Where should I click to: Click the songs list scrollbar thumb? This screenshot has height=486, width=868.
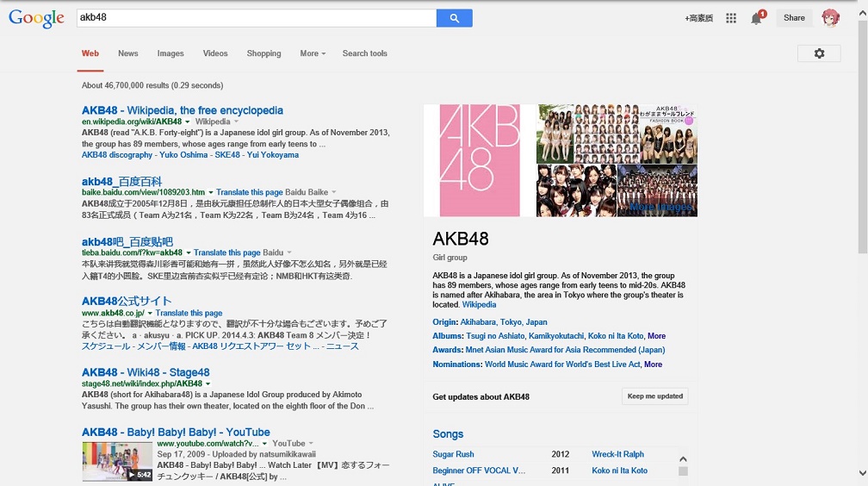[x=683, y=471]
